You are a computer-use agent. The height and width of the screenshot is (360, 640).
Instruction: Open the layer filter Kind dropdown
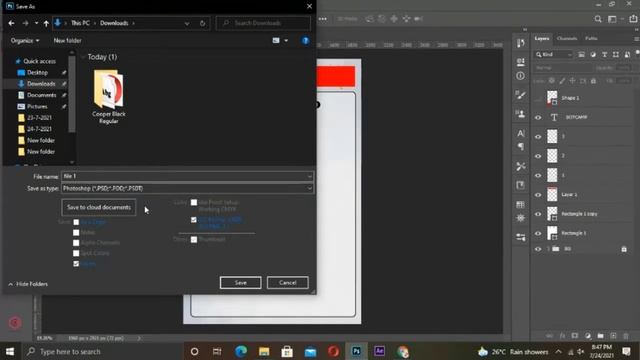click(554, 54)
